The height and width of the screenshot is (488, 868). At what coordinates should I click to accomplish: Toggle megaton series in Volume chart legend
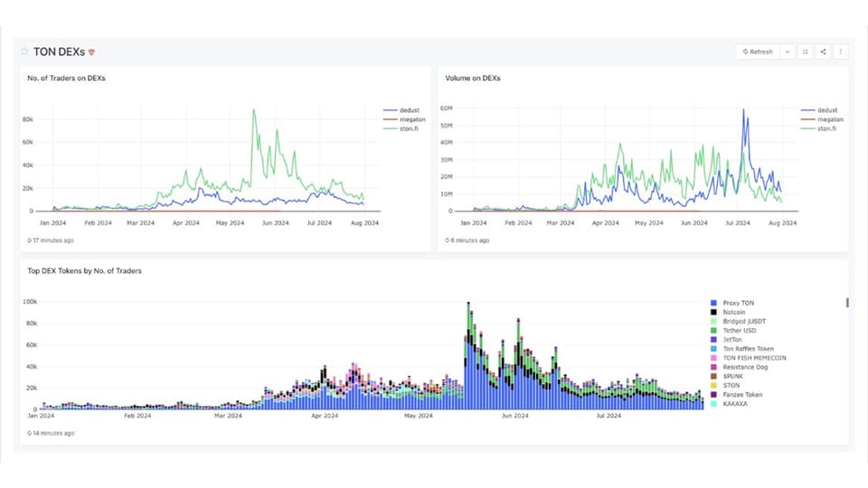(822, 119)
